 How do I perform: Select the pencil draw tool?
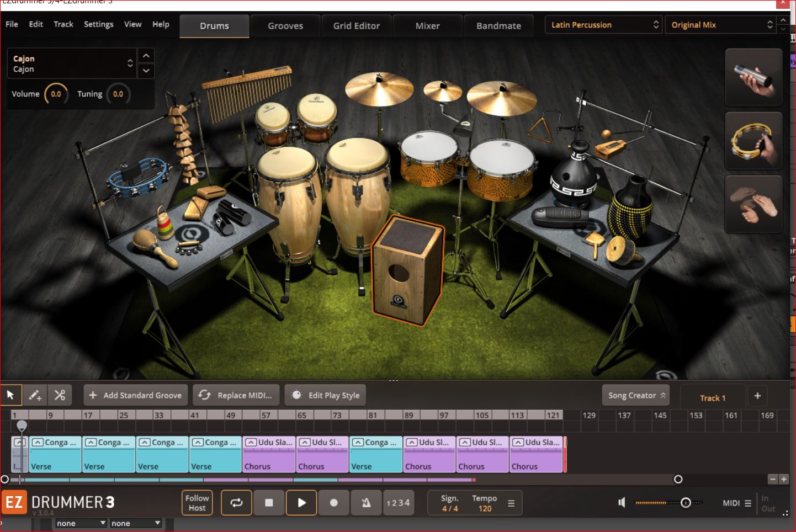(x=35, y=395)
